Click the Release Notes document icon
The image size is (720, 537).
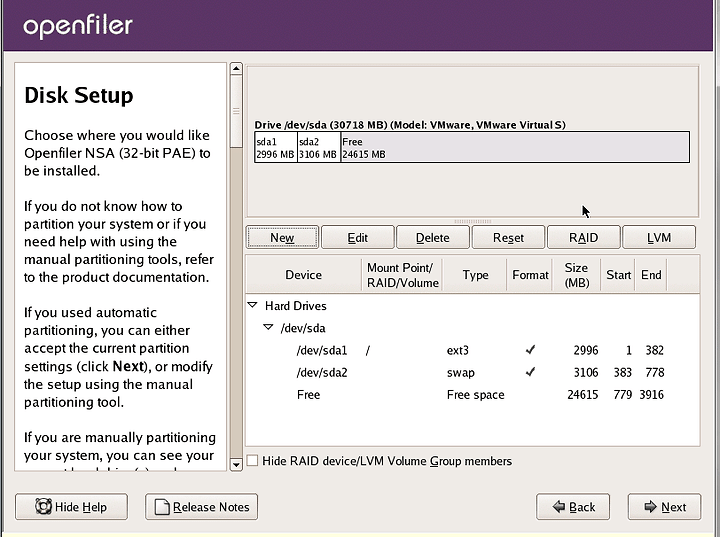pyautogui.click(x=162, y=507)
